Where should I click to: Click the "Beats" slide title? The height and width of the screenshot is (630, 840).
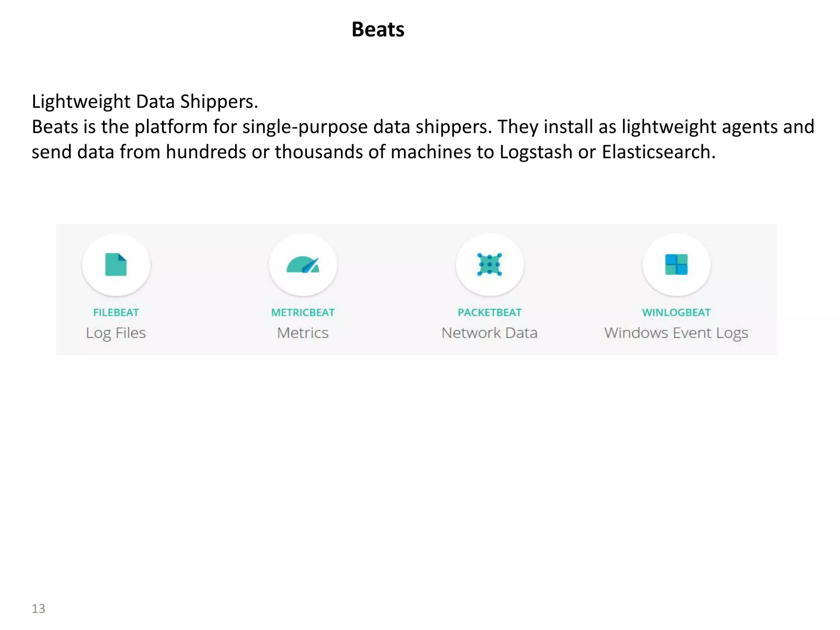pos(378,30)
